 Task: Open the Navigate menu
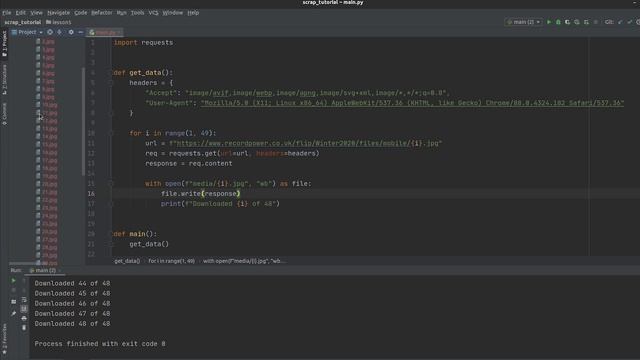pos(58,13)
